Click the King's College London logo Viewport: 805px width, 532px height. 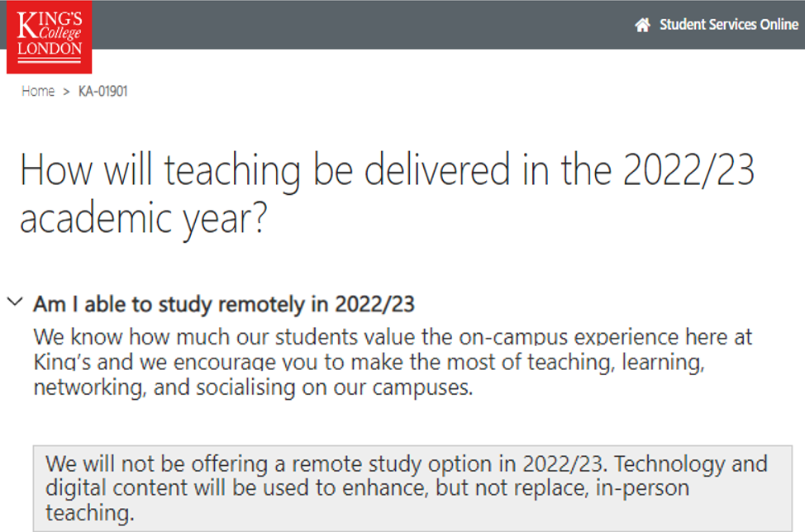[49, 36]
